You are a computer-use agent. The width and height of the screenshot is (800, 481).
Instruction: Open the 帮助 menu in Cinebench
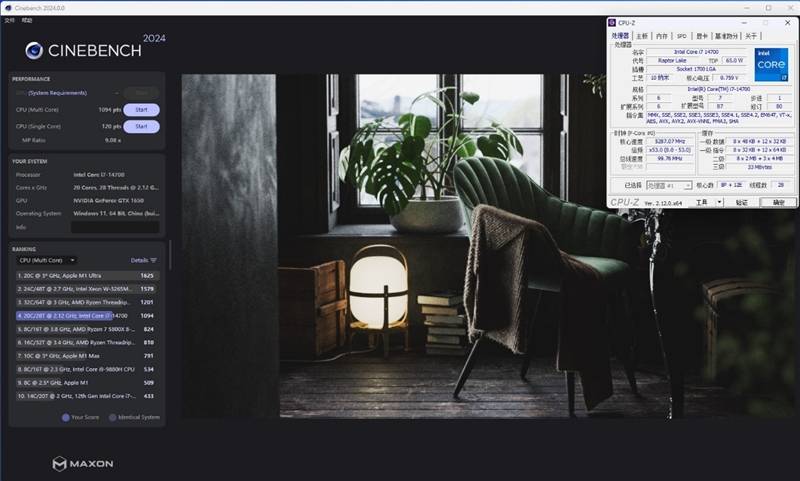click(27, 20)
